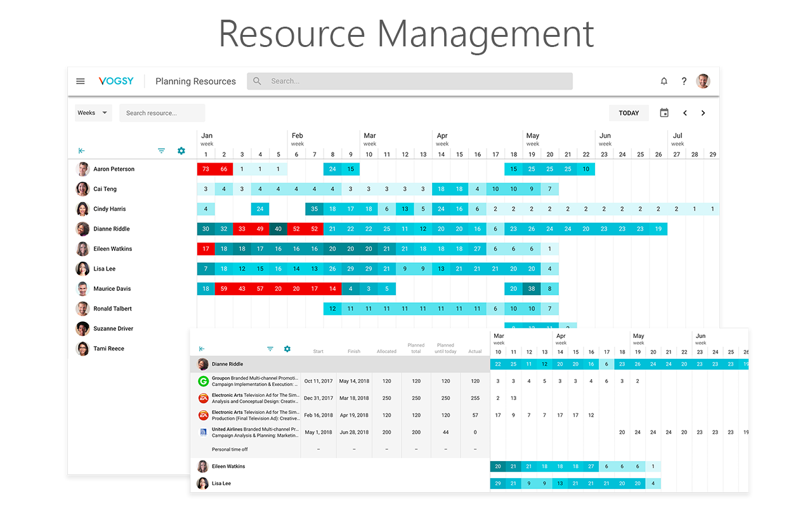Click the notification bell icon
The image size is (812, 508).
(x=664, y=81)
